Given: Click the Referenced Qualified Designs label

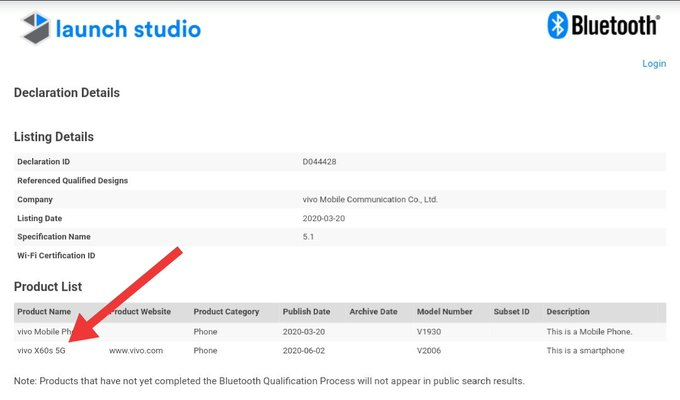Looking at the screenshot, I should [72, 180].
